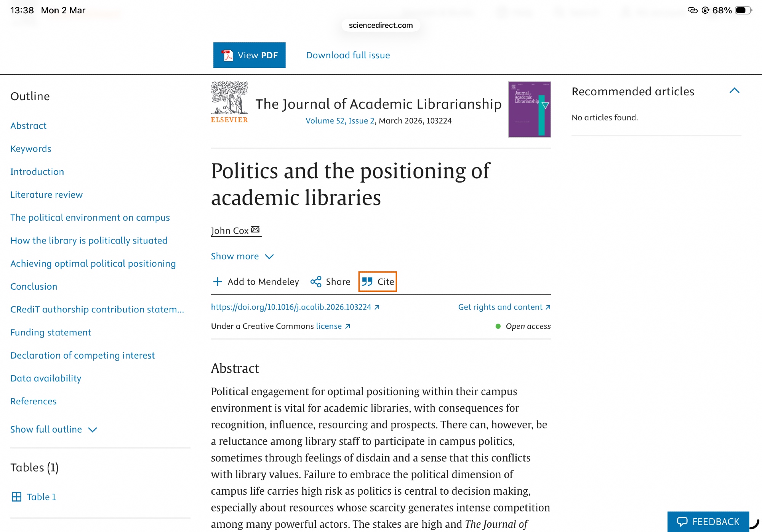
Task: Click the Feedback speech bubble icon
Action: [x=682, y=521]
